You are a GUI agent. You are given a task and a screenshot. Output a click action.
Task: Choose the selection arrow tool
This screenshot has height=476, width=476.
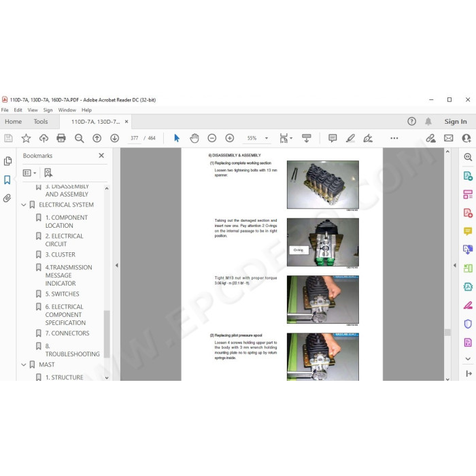[177, 138]
